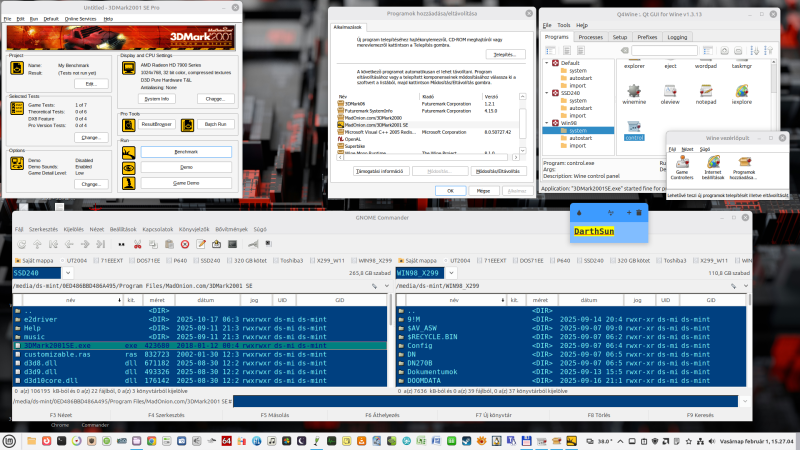Click OK in the Programok hozzáadása dialog
Screen dimensions: 800x450
pos(450,191)
